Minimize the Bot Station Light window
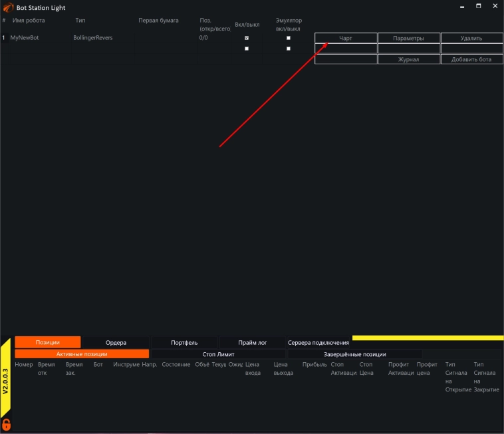Image resolution: width=504 pixels, height=434 pixels. (x=461, y=6)
